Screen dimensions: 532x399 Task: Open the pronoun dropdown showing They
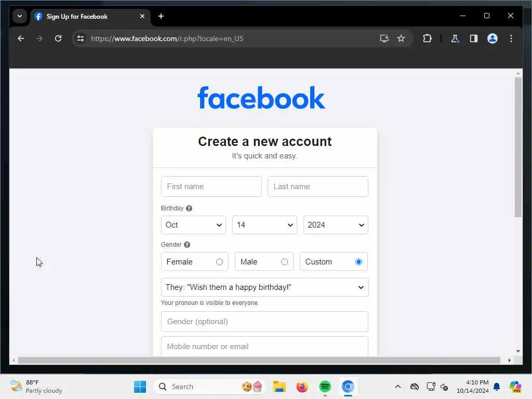tap(264, 287)
